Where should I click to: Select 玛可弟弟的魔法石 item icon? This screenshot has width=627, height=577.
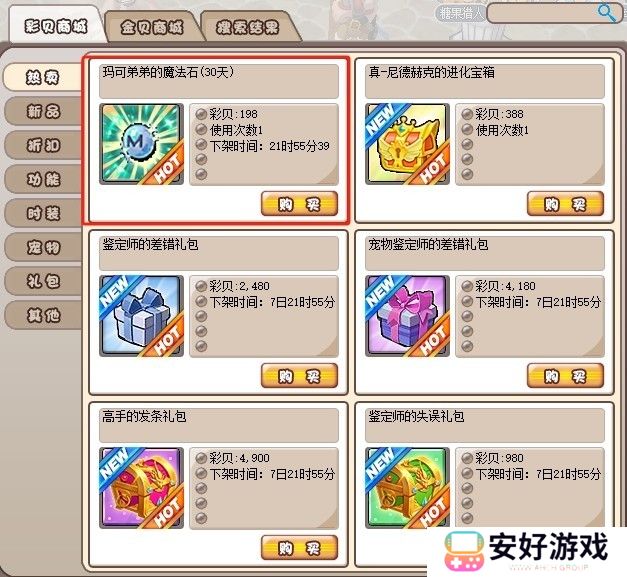point(142,144)
